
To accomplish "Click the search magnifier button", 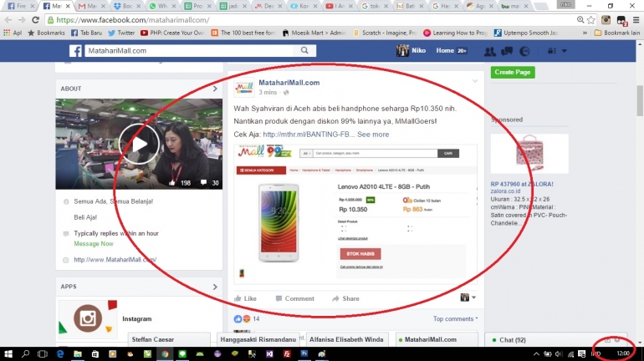I will coord(304,50).
